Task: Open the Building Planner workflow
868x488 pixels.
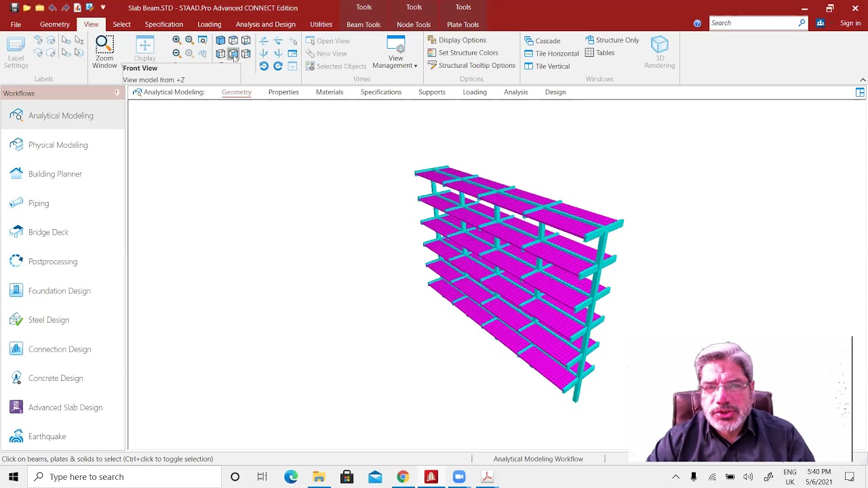Action: [x=62, y=174]
